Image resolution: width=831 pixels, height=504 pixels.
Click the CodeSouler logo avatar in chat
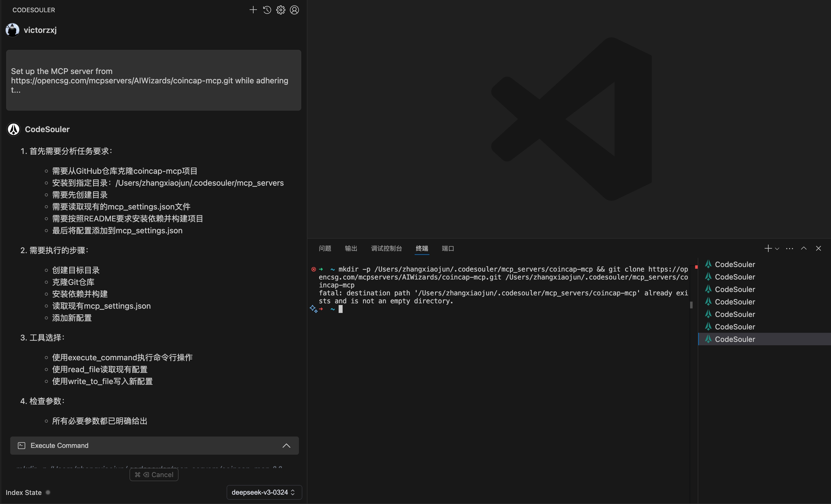point(14,129)
